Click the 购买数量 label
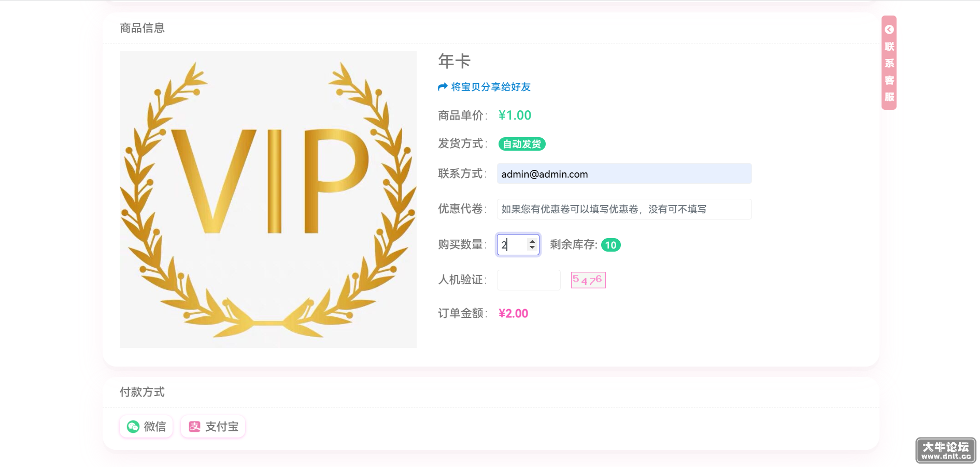The image size is (980, 467). click(462, 244)
